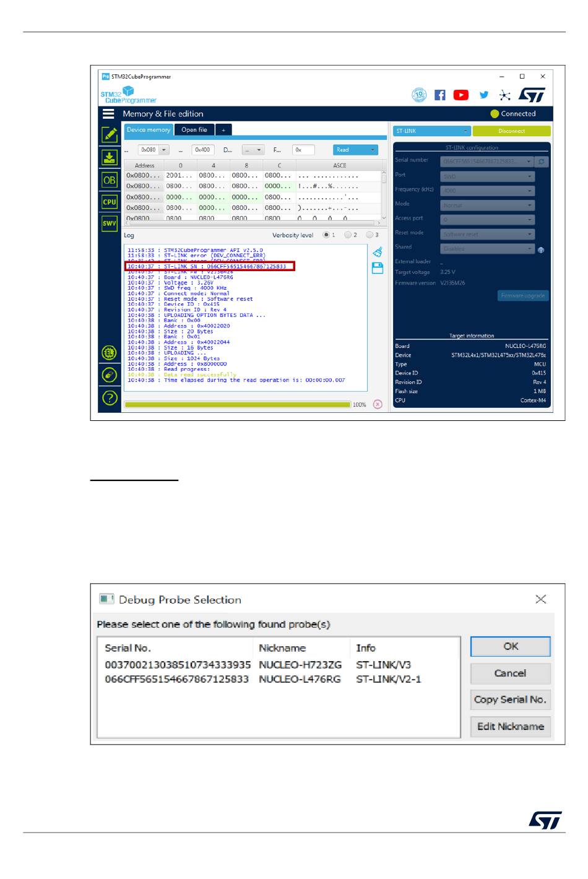The image size is (588, 879).
Task: Open the Port SWD dropdown
Action: pyautogui.click(x=487, y=176)
